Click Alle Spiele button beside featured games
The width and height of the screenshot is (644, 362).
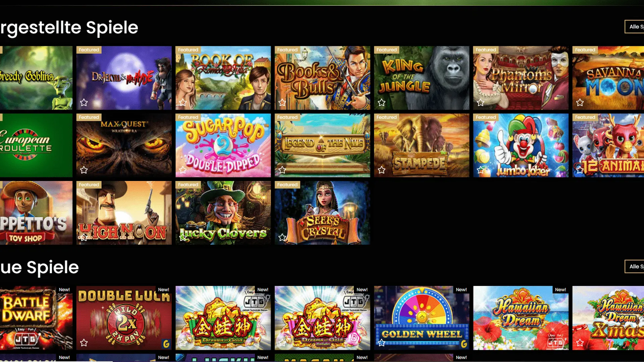click(x=635, y=26)
